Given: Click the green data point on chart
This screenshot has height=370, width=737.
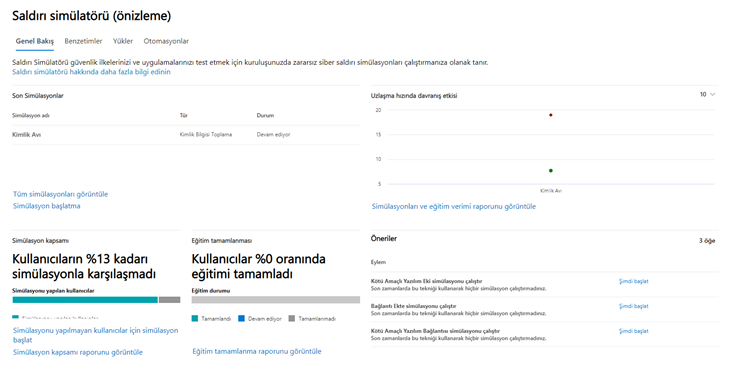Looking at the screenshot, I should click(550, 171).
